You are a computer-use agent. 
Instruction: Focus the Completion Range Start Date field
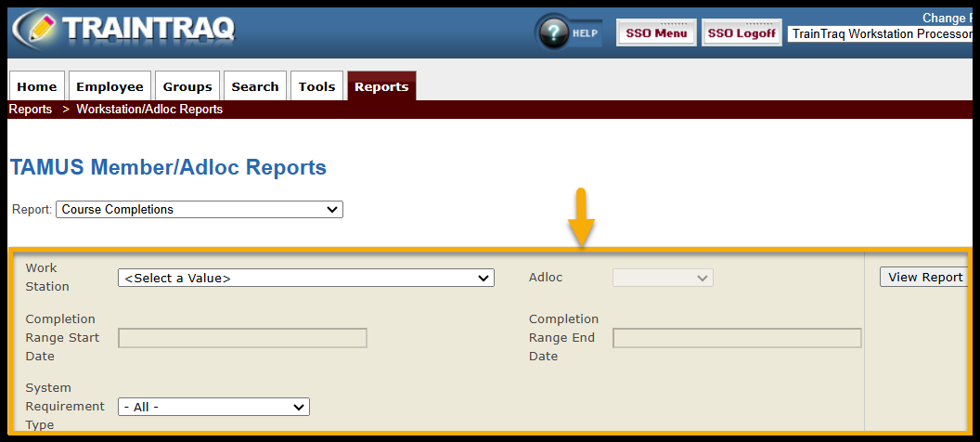pos(243,338)
